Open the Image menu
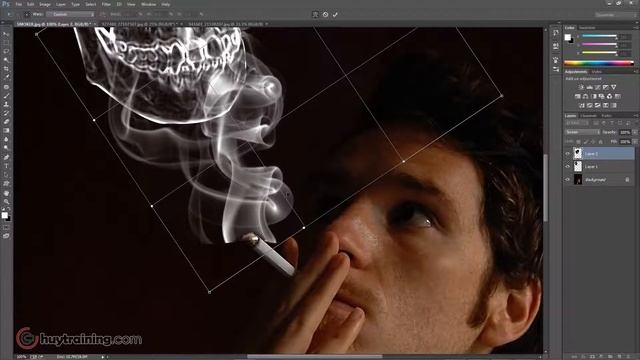Screen dimensions: 640x360 click(44, 4)
